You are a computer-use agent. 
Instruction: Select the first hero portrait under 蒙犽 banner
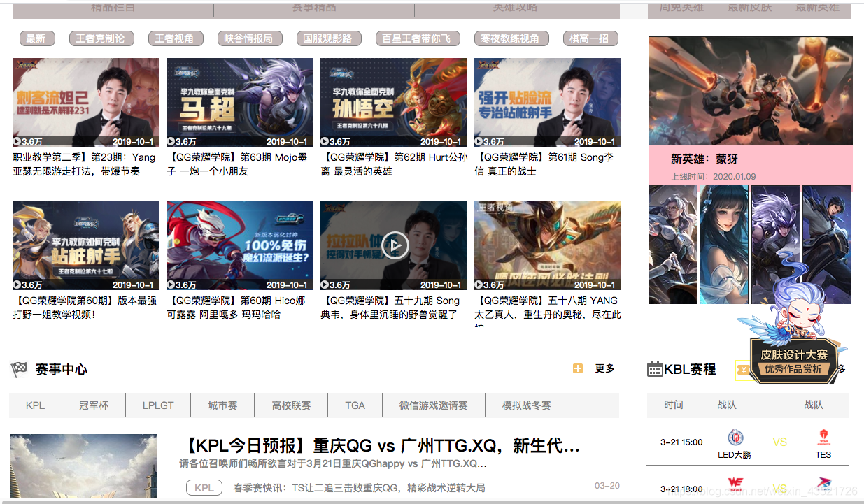(673, 245)
